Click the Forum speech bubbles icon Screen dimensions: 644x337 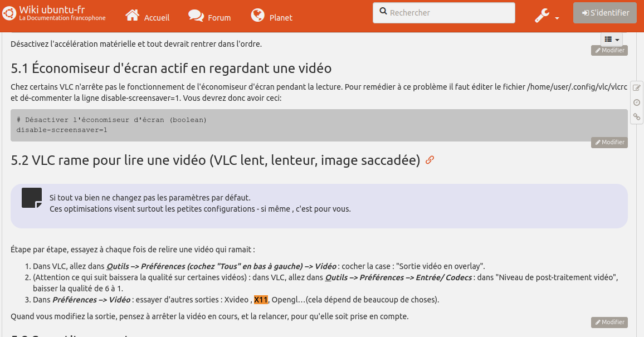coord(196,16)
